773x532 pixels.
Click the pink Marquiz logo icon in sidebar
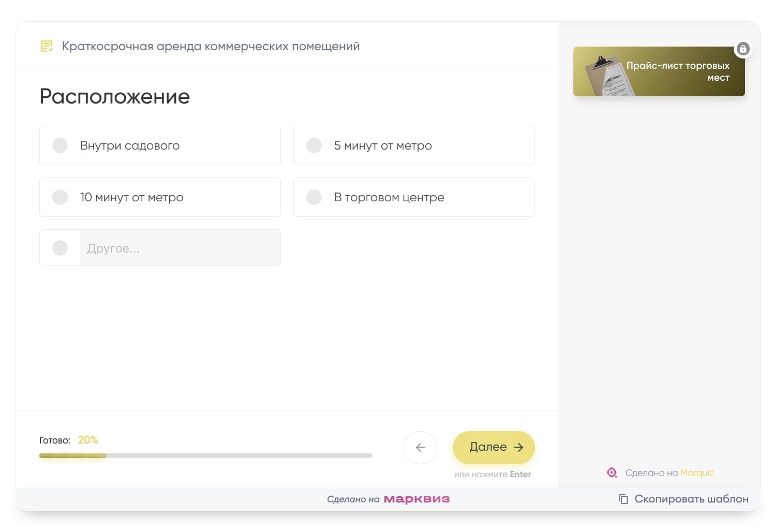[x=612, y=472]
